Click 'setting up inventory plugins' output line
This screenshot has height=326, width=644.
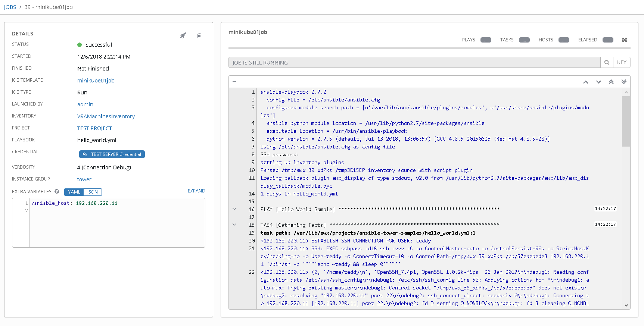302,162
